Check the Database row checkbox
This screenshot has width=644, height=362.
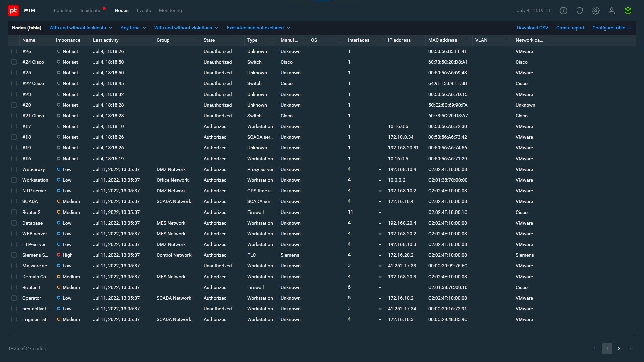click(x=14, y=223)
